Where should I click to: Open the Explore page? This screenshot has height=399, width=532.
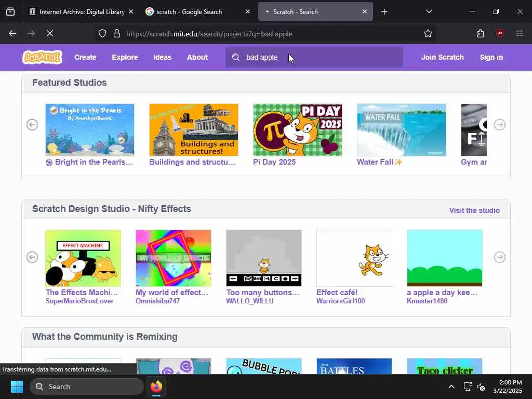click(125, 57)
